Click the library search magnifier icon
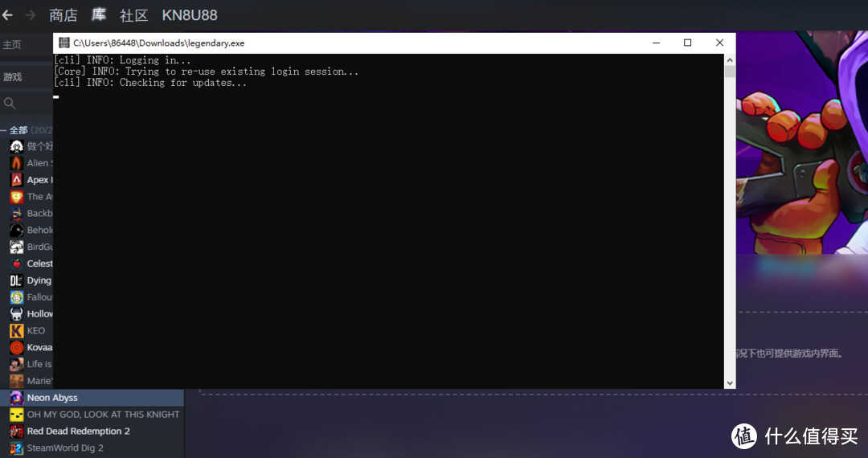The image size is (868, 458). click(10, 103)
